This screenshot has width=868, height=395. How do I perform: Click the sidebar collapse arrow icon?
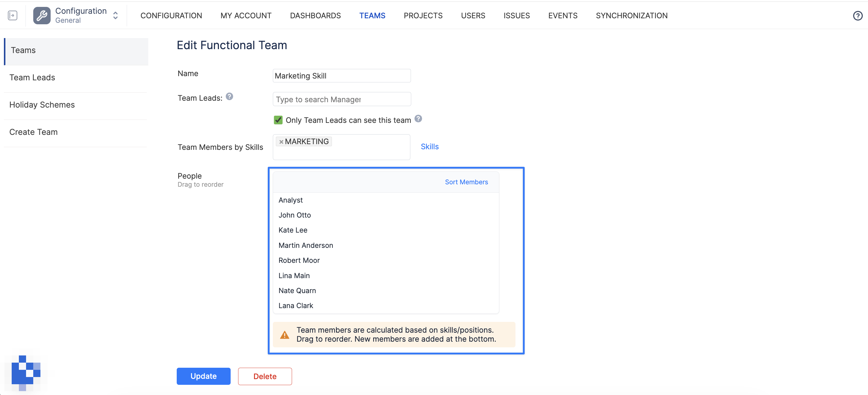point(13,16)
